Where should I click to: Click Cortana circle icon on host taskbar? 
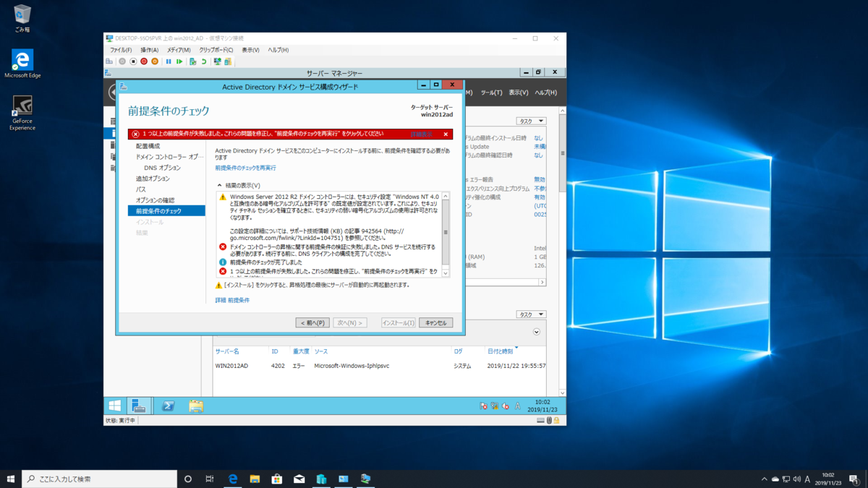coord(188,479)
